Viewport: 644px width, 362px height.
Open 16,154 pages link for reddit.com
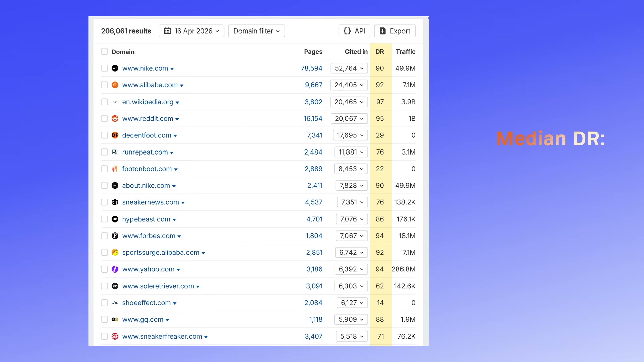click(x=313, y=119)
